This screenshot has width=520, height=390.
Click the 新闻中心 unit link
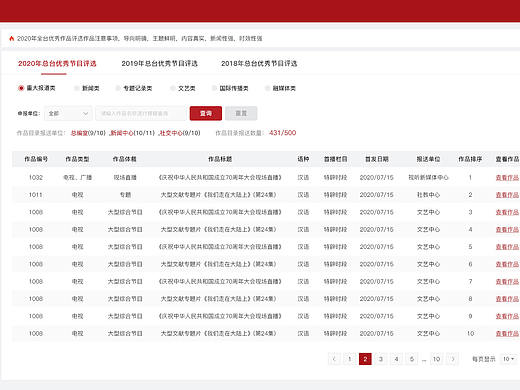click(121, 133)
